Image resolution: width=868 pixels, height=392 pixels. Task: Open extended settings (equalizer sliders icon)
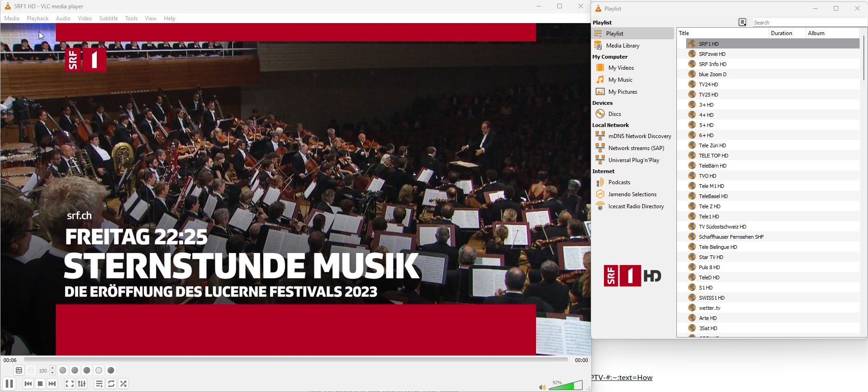click(82, 384)
